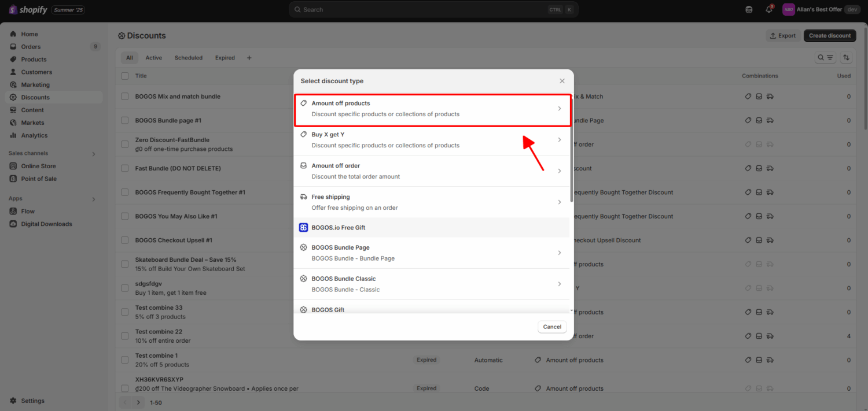Click the Allan's Best Offer account avatar
The width and height of the screenshot is (868, 411).
788,9
